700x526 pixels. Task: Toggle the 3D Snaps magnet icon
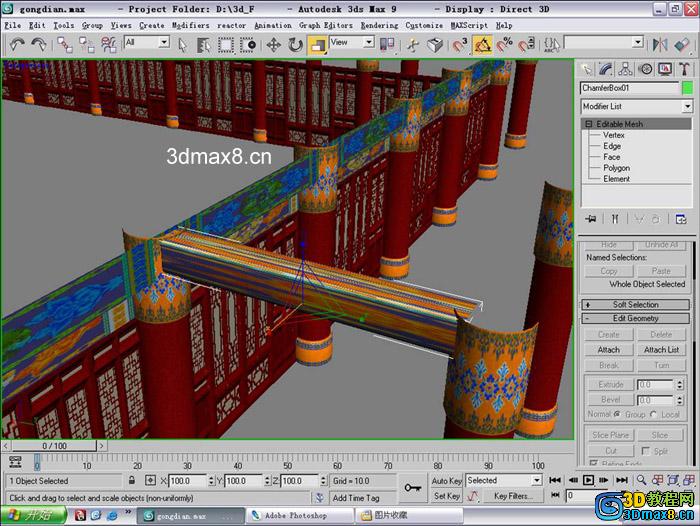click(459, 45)
